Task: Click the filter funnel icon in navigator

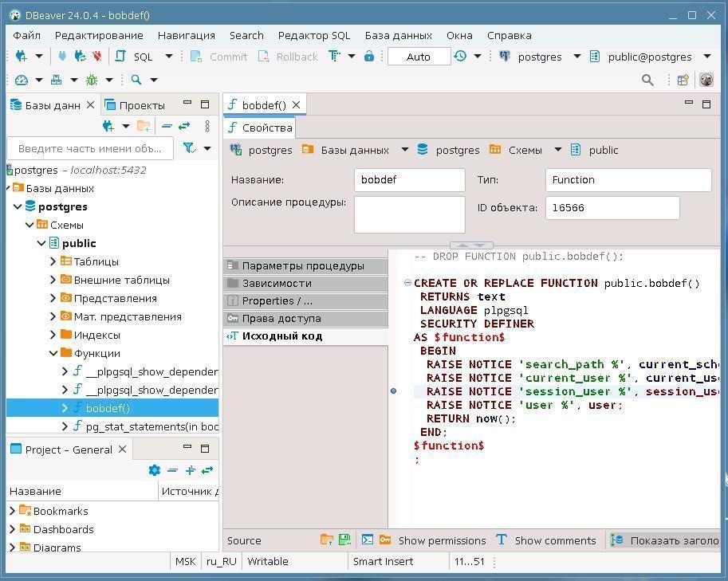Action: (189, 148)
